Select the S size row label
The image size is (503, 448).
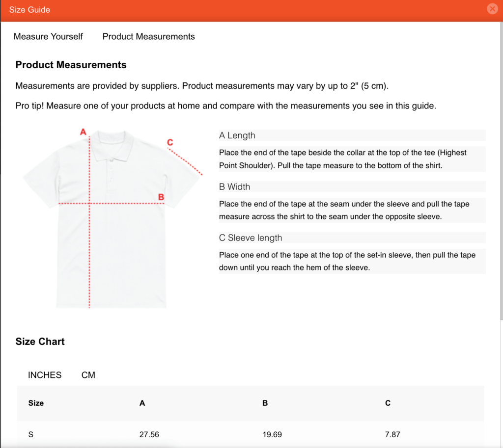click(31, 434)
